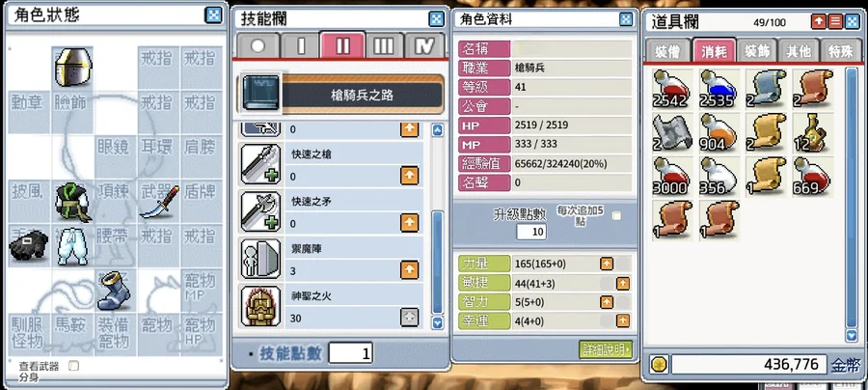
Task: Click the item window red up-arrow button
Action: (818, 21)
